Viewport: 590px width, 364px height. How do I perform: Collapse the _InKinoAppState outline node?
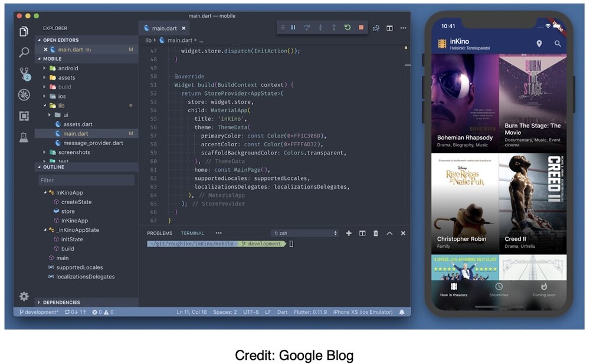[x=45, y=230]
